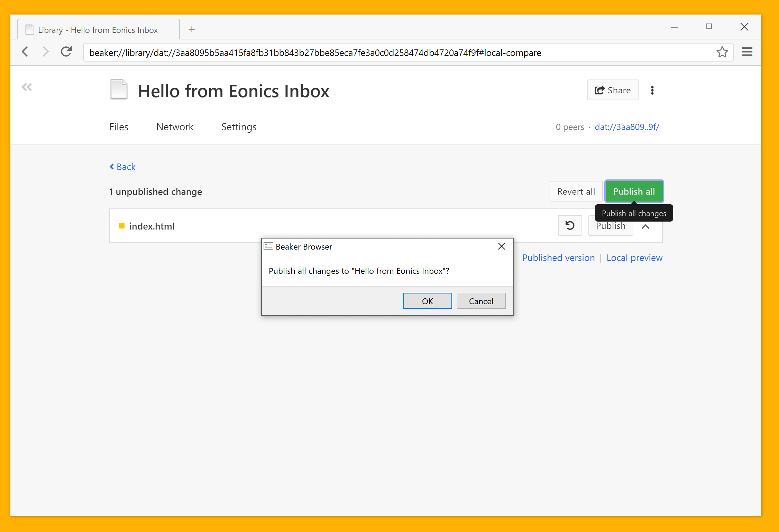Viewport: 779px width, 532px height.
Task: Switch to the Network tab
Action: (175, 127)
